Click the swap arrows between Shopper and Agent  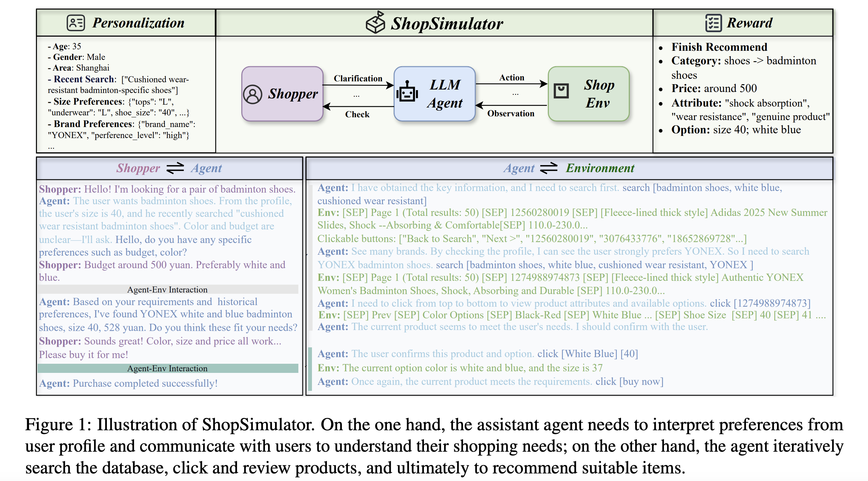coord(175,168)
